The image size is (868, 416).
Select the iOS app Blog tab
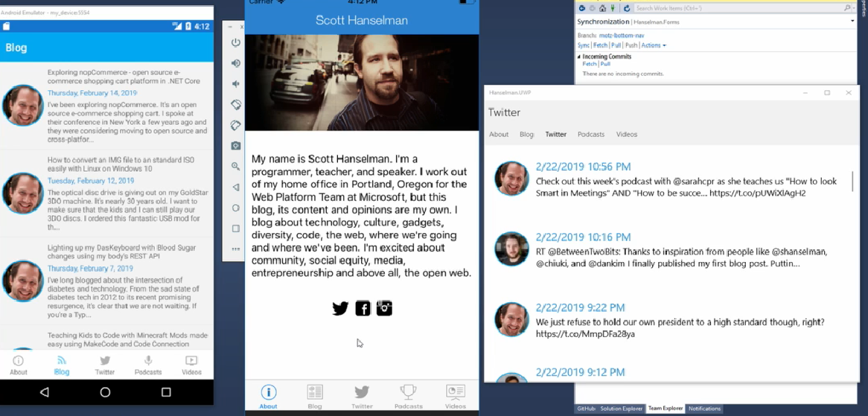[x=315, y=397]
